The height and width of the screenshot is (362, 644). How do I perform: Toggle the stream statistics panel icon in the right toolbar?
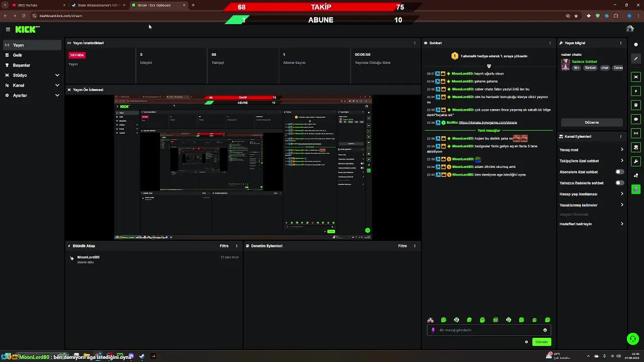coord(636,133)
